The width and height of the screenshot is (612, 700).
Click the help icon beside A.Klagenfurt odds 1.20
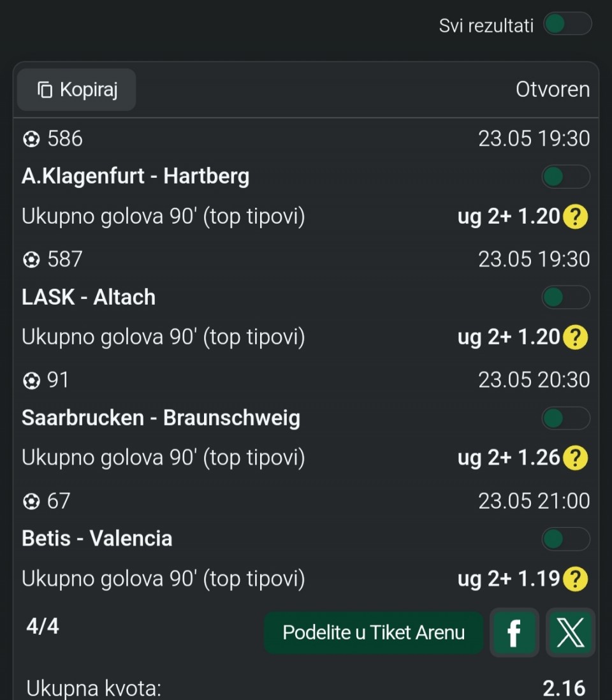pos(575,217)
